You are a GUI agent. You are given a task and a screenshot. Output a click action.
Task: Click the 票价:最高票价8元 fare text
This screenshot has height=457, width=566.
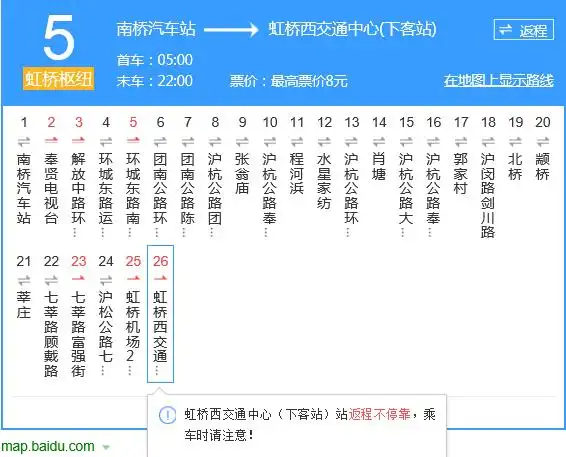[x=288, y=81]
